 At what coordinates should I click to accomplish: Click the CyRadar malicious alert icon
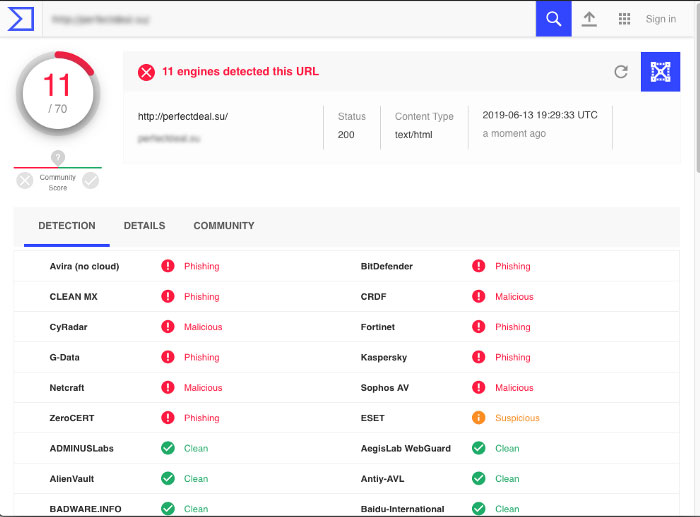pos(168,327)
